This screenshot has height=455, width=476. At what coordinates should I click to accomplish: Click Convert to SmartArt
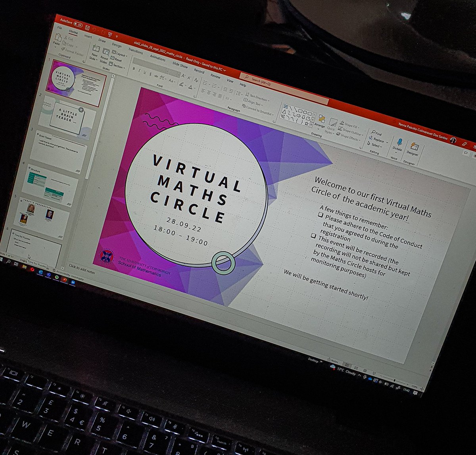click(x=258, y=110)
